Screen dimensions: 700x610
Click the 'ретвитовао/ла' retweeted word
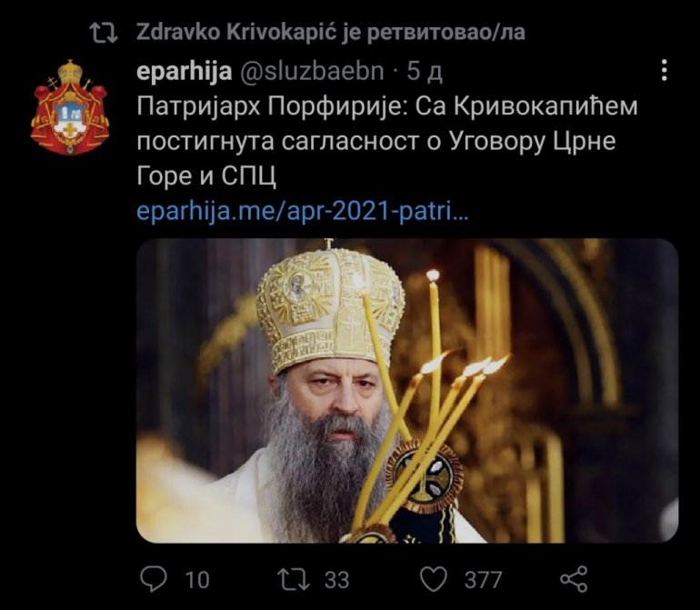446,32
